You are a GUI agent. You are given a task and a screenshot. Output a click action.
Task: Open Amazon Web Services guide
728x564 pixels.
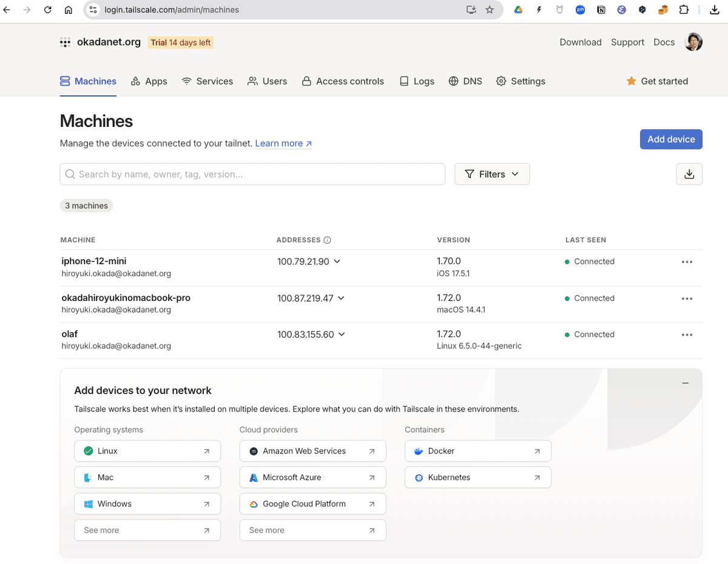pyautogui.click(x=312, y=451)
